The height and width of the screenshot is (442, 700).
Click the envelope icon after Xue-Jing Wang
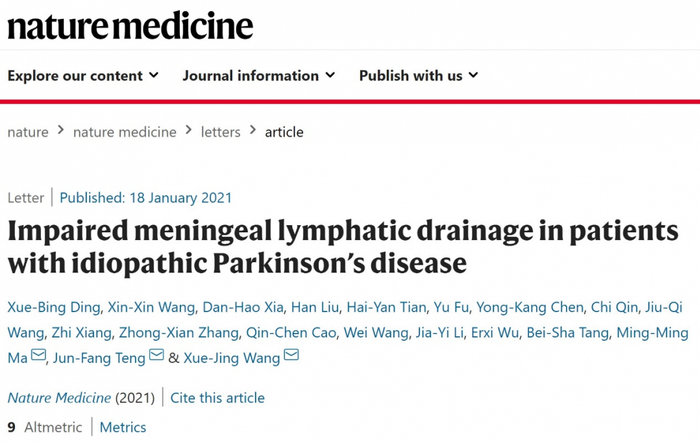pos(291,357)
